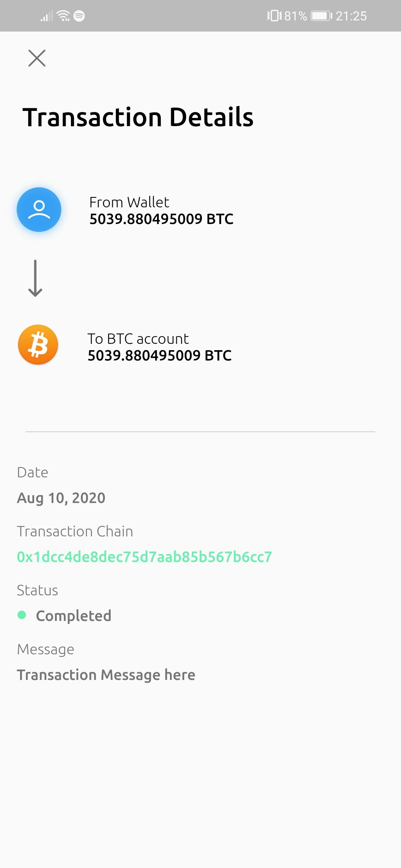
Task: Tap the From Wallet label
Action: click(x=129, y=203)
